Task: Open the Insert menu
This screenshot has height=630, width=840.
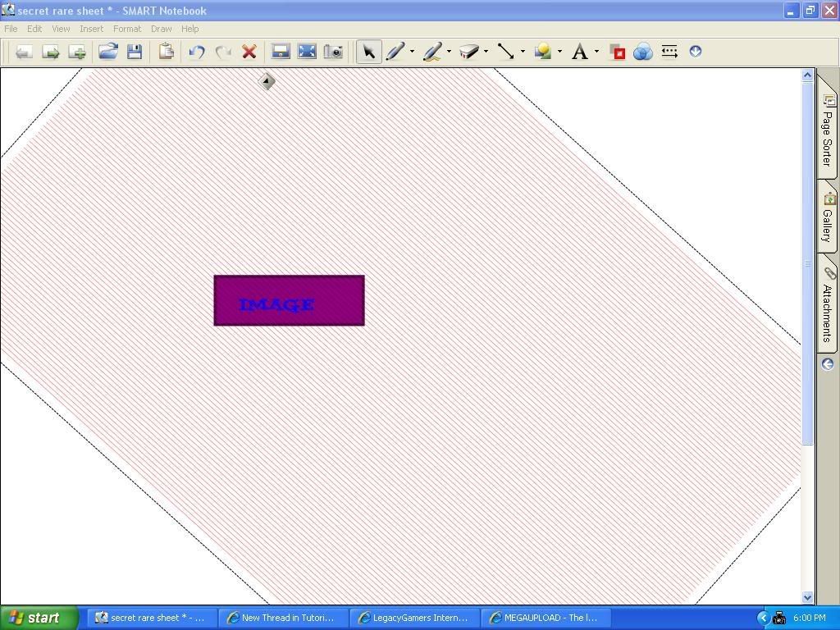Action: point(91,28)
